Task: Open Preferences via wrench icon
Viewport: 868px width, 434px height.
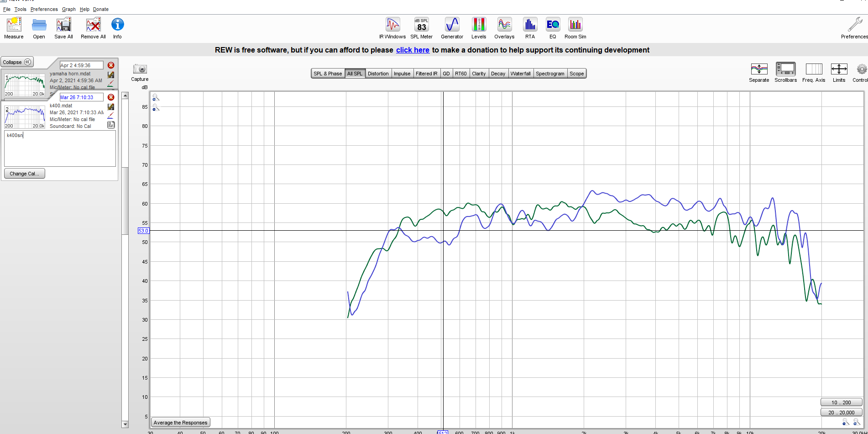Action: click(854, 28)
